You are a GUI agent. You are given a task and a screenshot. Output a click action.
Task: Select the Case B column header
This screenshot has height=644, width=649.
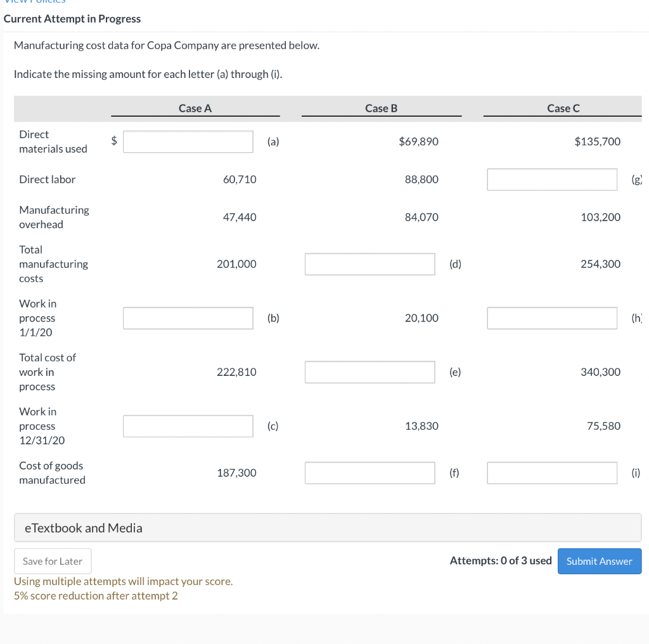[x=381, y=108]
